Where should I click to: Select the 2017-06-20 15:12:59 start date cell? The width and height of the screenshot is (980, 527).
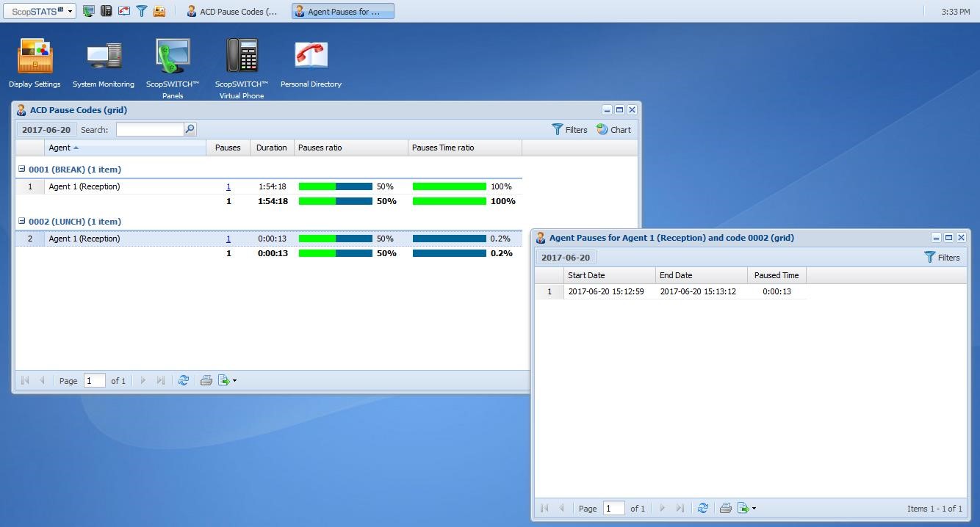click(610, 291)
